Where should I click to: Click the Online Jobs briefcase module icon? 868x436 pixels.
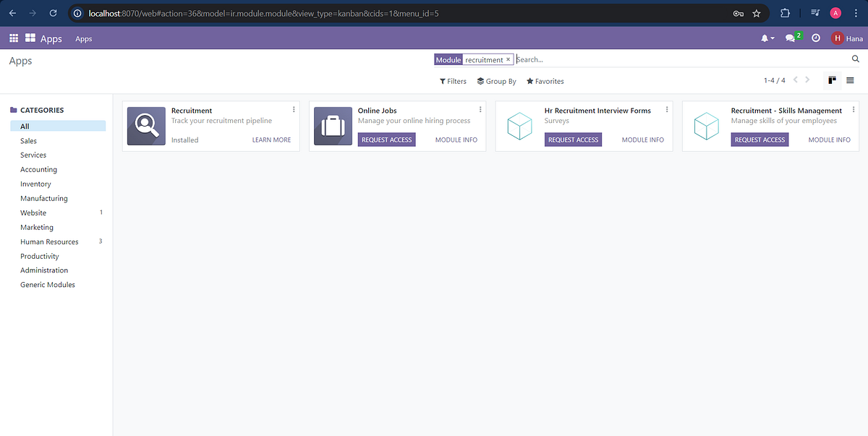(x=333, y=125)
